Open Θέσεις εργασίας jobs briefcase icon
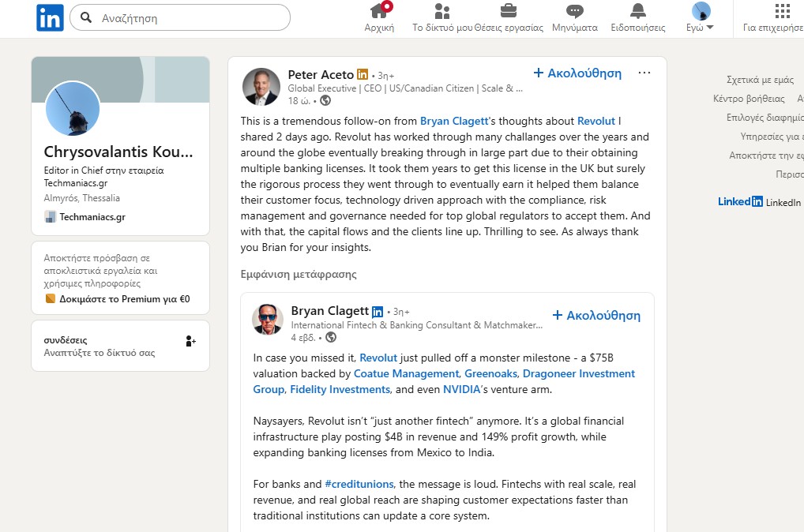The image size is (804, 532). point(509,11)
